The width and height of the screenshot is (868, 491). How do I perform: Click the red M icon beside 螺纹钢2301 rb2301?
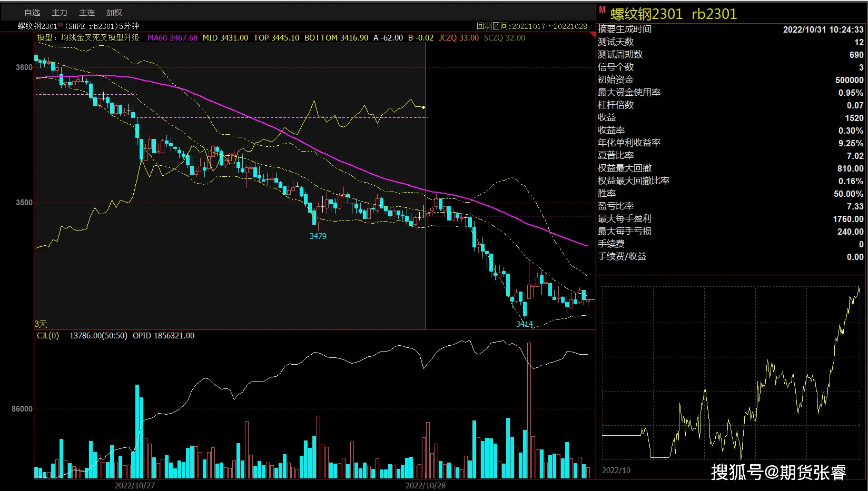[602, 9]
